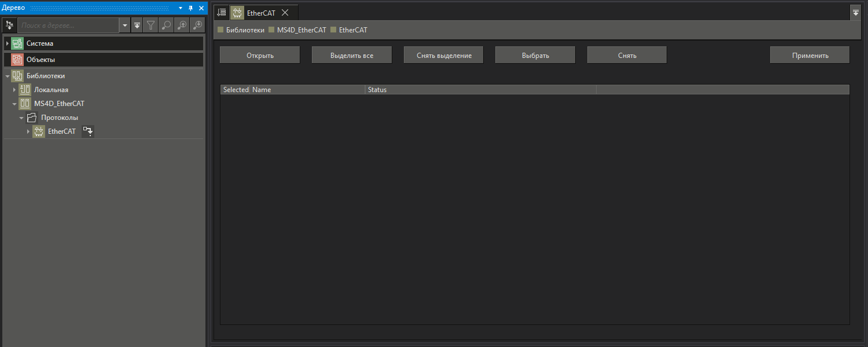Click the Поиск в дереве search field
This screenshot has height=347, width=868.
tap(68, 25)
